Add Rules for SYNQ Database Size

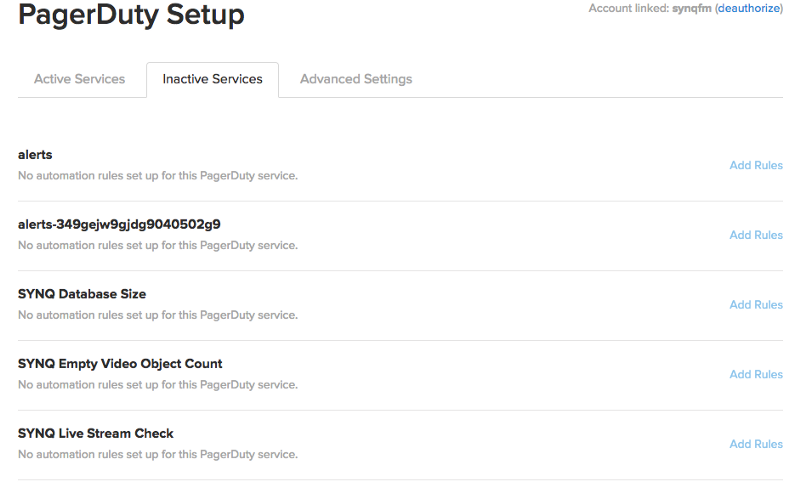coord(756,304)
